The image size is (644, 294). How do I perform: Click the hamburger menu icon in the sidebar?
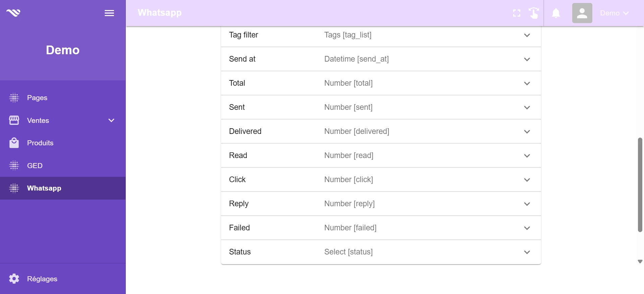click(x=109, y=13)
